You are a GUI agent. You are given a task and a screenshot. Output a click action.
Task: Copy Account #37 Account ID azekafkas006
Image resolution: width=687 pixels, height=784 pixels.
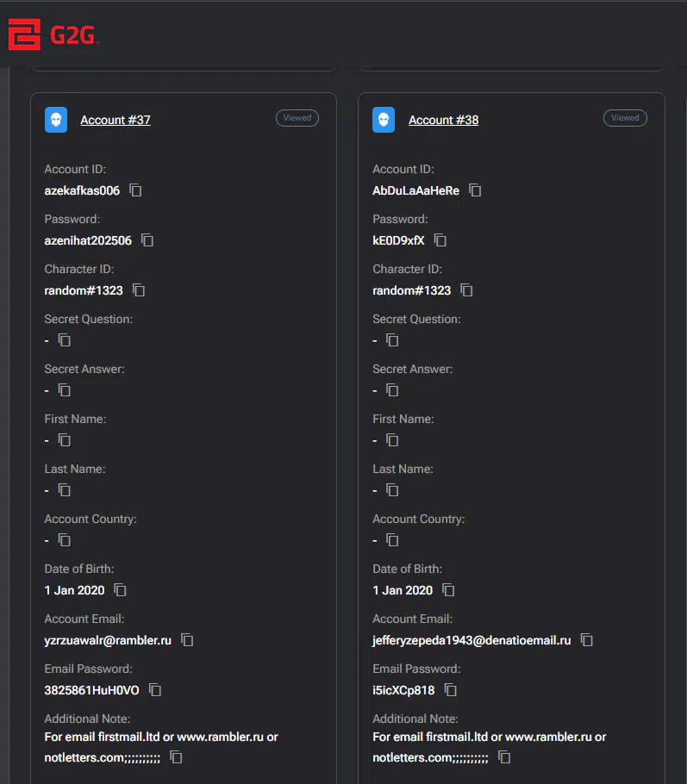point(135,190)
